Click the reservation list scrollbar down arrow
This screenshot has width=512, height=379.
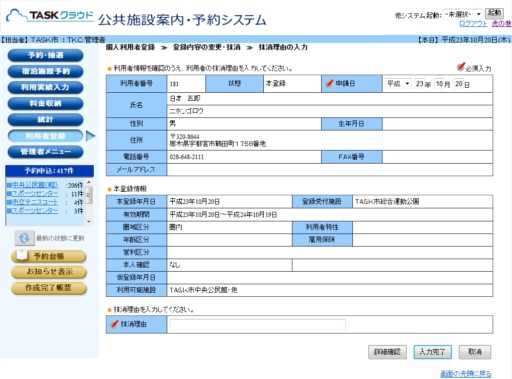(x=89, y=221)
